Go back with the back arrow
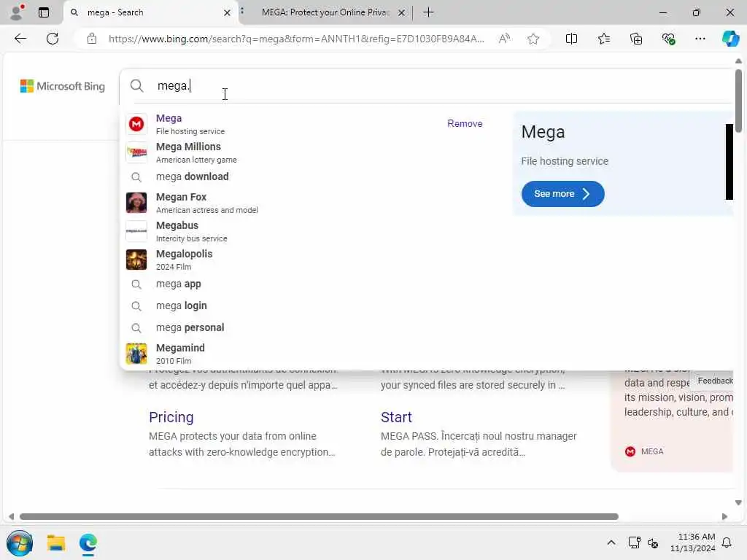This screenshot has height=560, width=747. (20, 39)
